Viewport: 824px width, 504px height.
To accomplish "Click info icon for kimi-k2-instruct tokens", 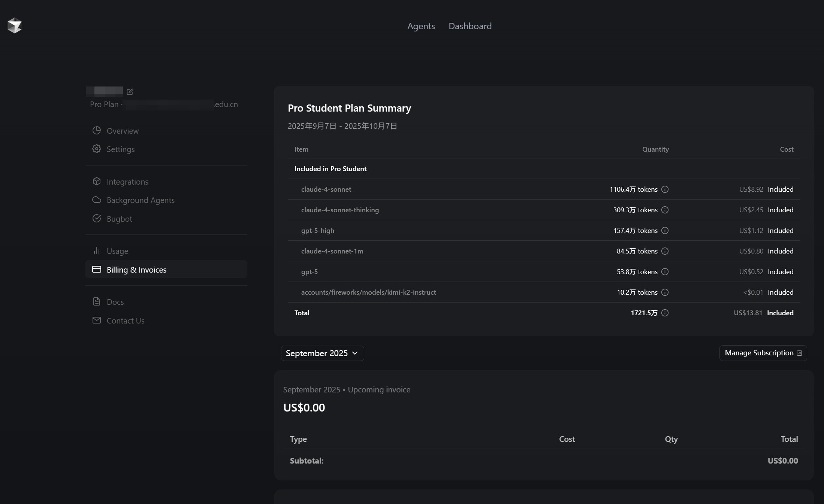I will (x=665, y=292).
